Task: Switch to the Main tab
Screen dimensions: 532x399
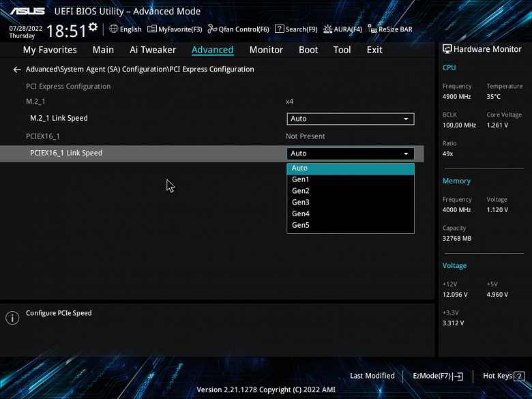Action: pos(103,50)
